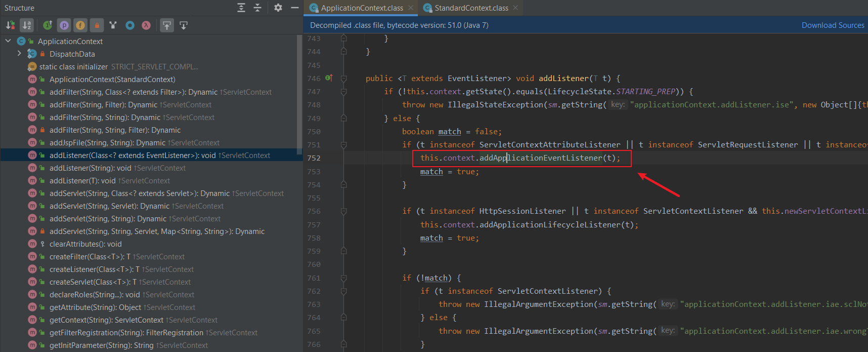Toggle Show Properties (p) filter

[x=64, y=25]
